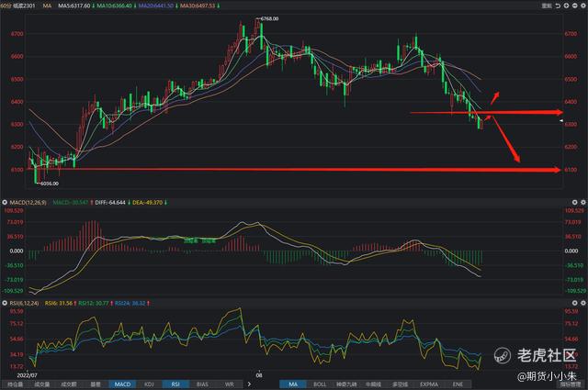Click the 6768.00 high price marker
The height and width of the screenshot is (390, 588).
point(270,18)
